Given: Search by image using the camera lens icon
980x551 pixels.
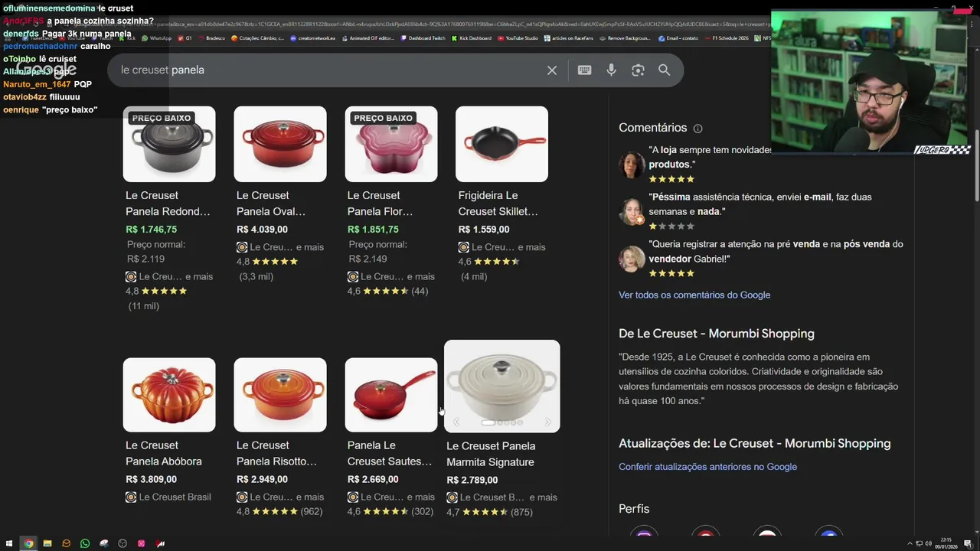Looking at the screenshot, I should coord(638,70).
